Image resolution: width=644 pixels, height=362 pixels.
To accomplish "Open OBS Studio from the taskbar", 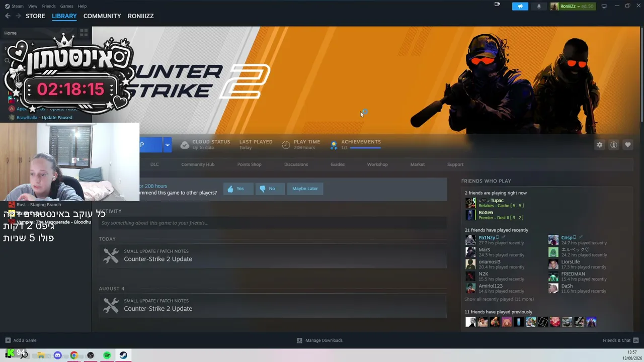I will tap(91, 355).
